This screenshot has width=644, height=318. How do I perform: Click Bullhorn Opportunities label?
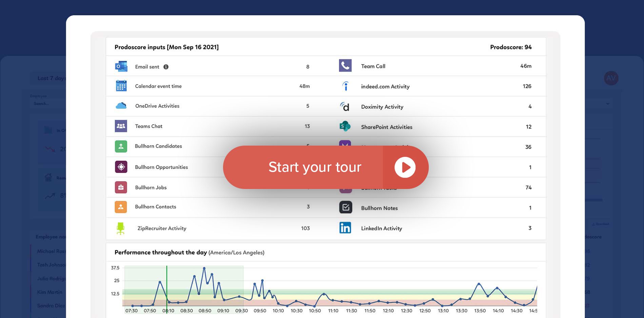[161, 167]
